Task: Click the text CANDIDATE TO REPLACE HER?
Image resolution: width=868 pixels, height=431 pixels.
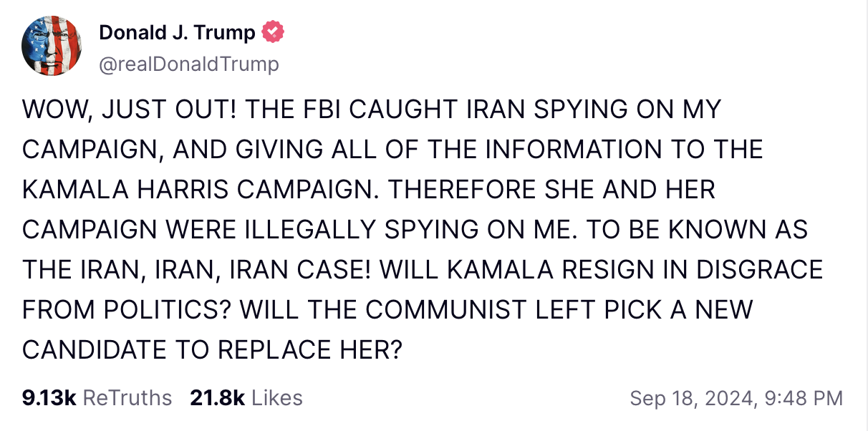Action: coord(213,350)
